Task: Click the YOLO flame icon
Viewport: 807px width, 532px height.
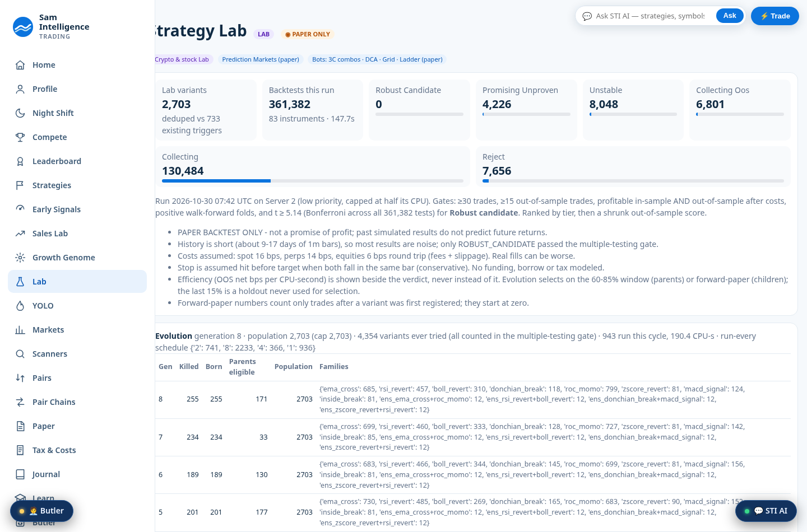Action: tap(20, 306)
